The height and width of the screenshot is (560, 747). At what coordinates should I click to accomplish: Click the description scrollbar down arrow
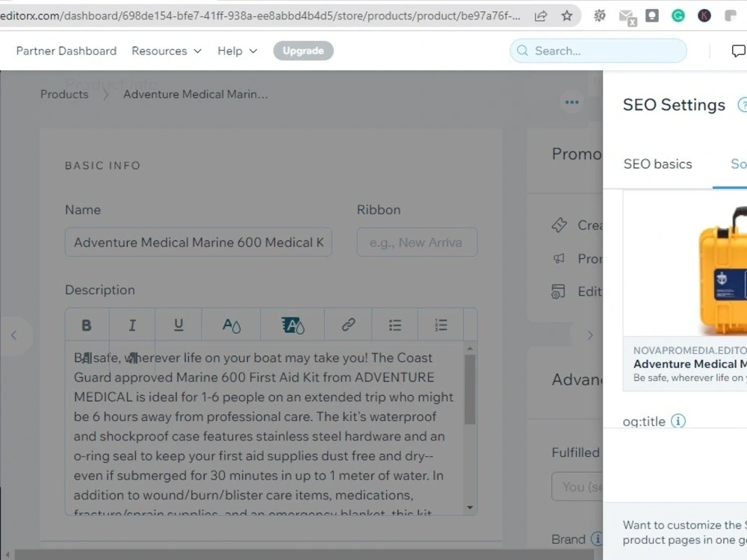coord(470,508)
